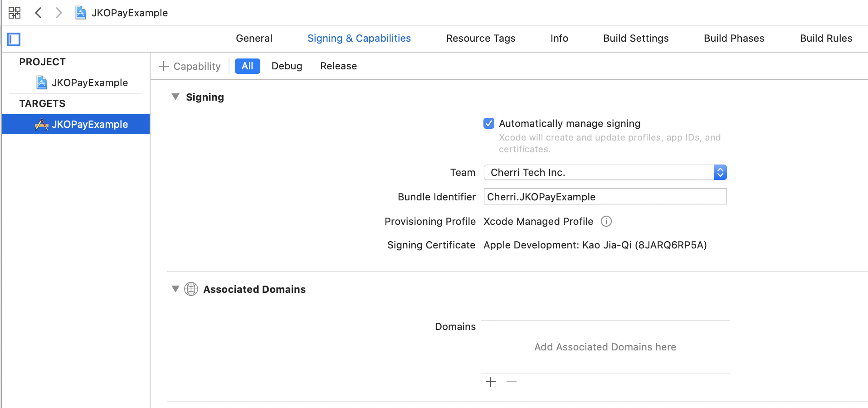Select JKOPayExample under TARGETS
The width and height of the screenshot is (868, 408).
76,124
